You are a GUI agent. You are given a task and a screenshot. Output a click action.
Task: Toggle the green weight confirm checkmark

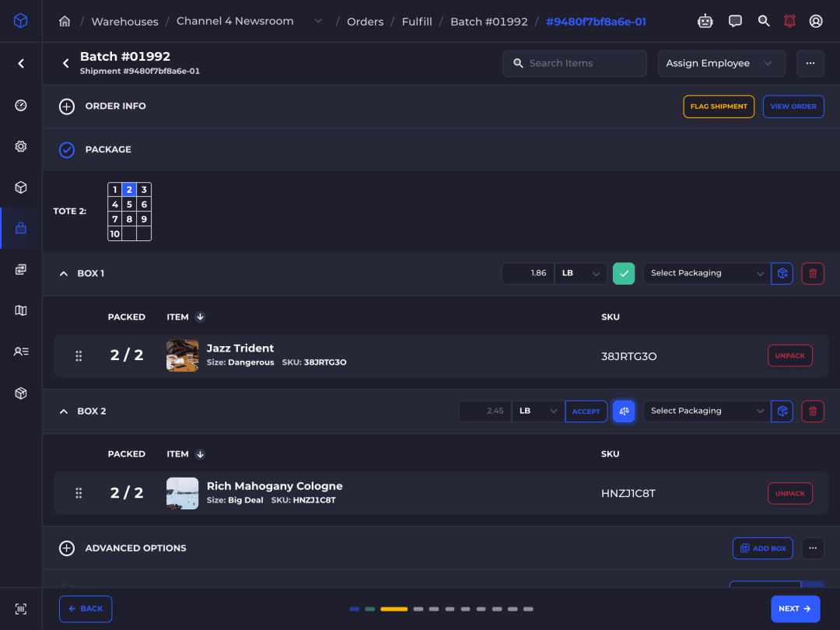[624, 274]
